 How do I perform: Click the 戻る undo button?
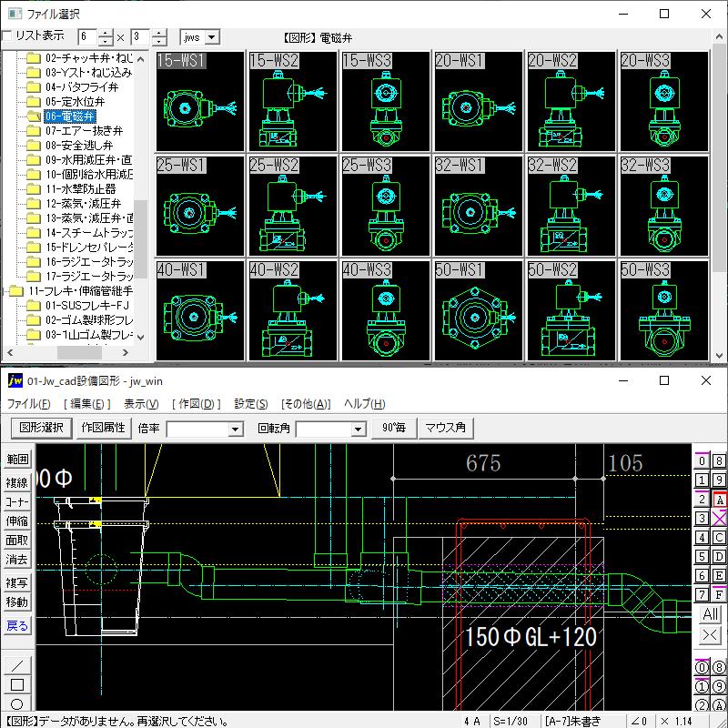click(x=15, y=625)
